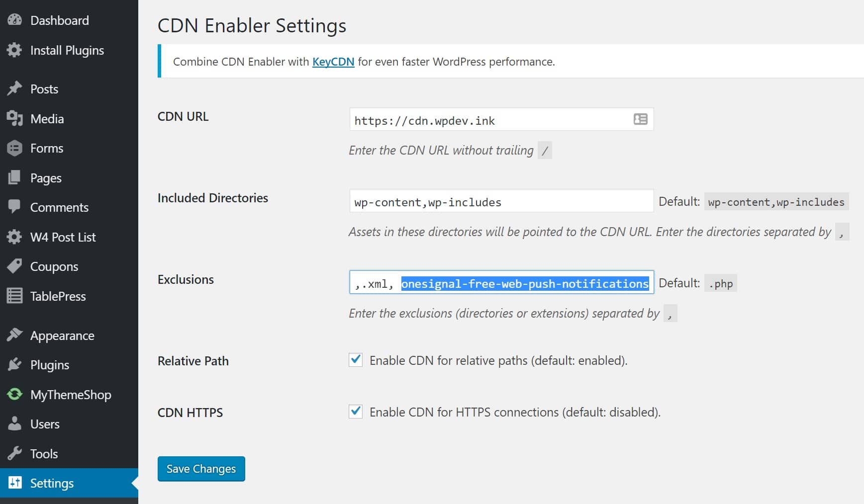Click the Coupons tag icon
The height and width of the screenshot is (504, 864).
[x=14, y=266]
